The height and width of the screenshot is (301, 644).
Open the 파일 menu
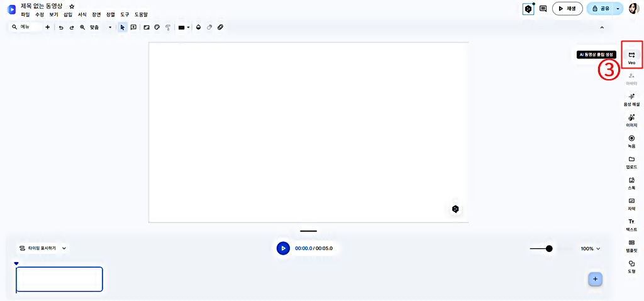pos(25,14)
